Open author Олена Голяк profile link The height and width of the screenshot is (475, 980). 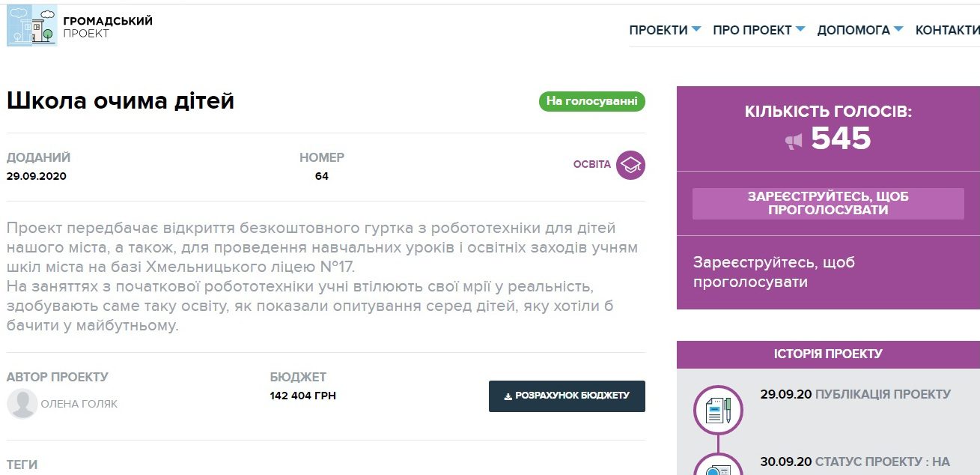point(79,404)
